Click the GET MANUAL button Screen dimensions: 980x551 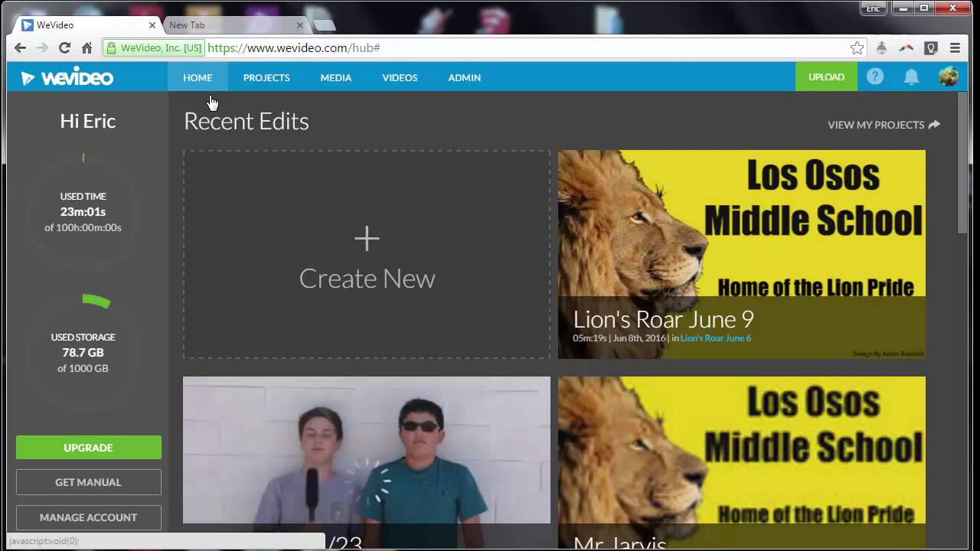(89, 482)
